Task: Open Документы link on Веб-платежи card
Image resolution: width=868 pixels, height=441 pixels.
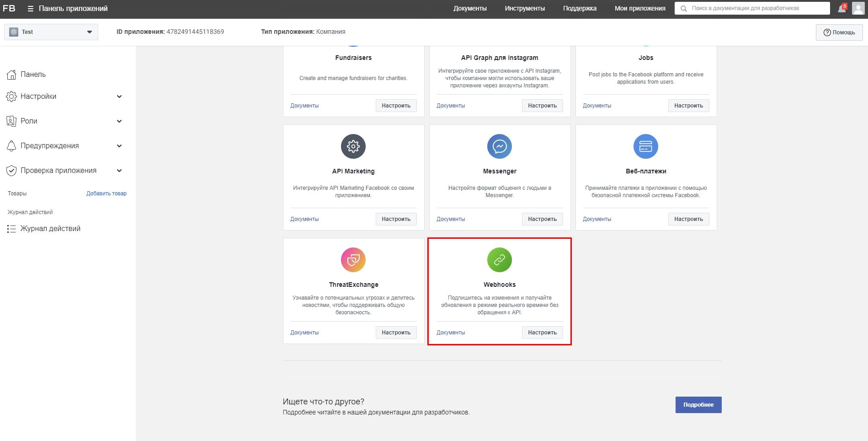Action: point(597,219)
